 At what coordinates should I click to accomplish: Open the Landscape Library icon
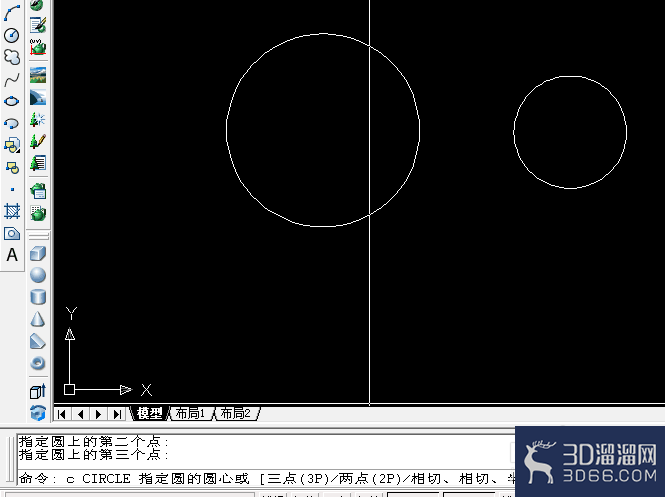[x=38, y=163]
